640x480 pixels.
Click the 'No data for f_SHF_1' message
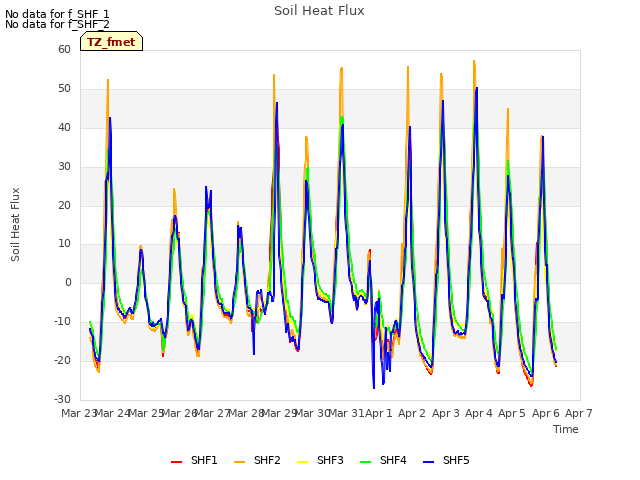coord(57,14)
